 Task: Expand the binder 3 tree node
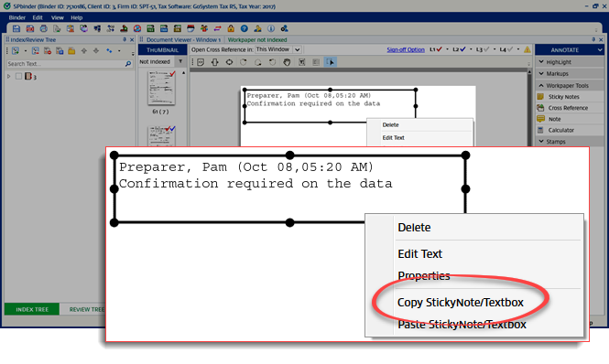8,77
